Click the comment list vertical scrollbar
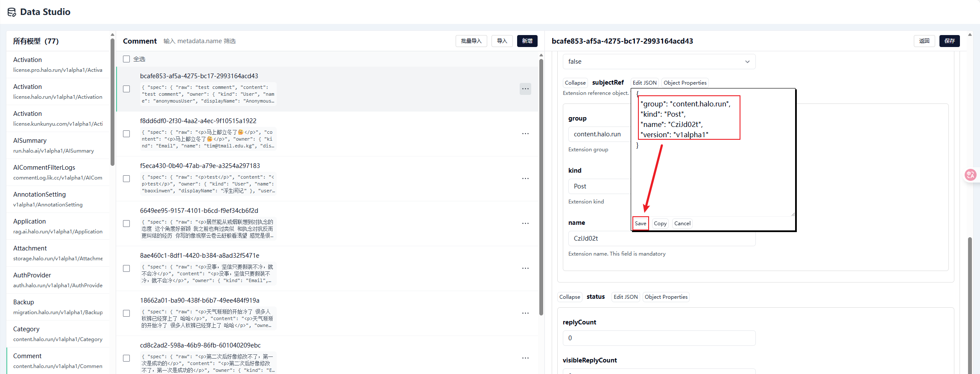 click(541, 188)
